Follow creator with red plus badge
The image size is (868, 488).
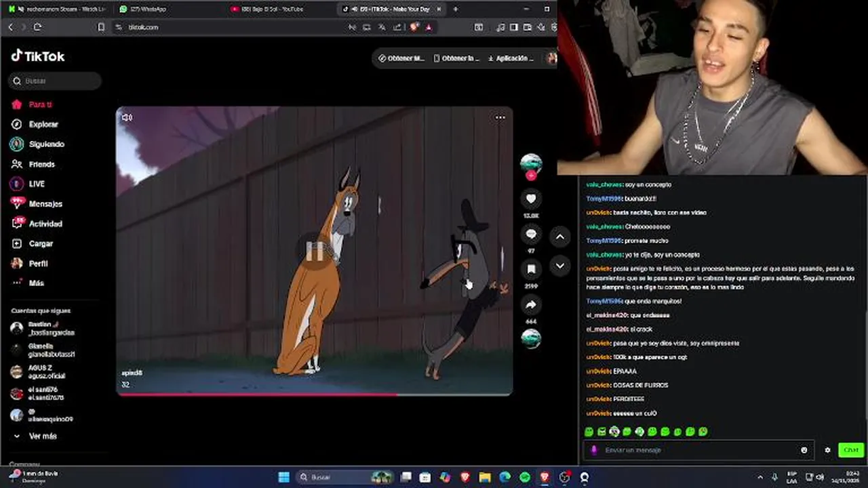click(531, 176)
